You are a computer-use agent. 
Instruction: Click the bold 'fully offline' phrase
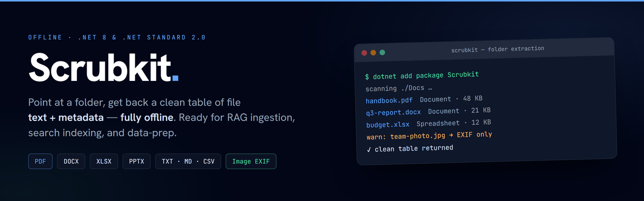pyautogui.click(x=147, y=118)
